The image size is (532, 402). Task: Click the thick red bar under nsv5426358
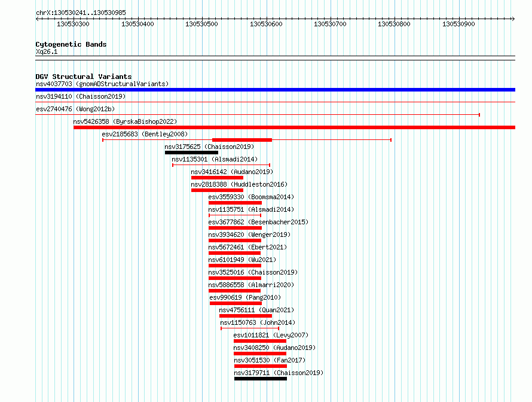coord(295,127)
